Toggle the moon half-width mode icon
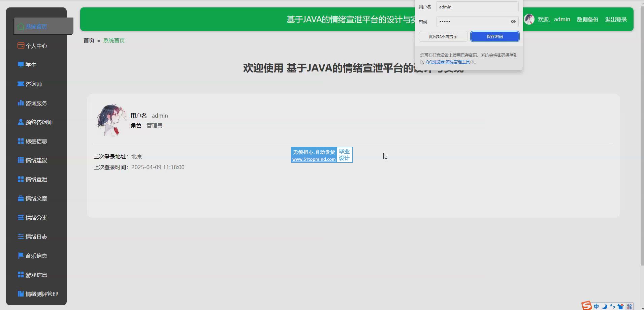Screen dimensions: 644x310 [x=605, y=306]
